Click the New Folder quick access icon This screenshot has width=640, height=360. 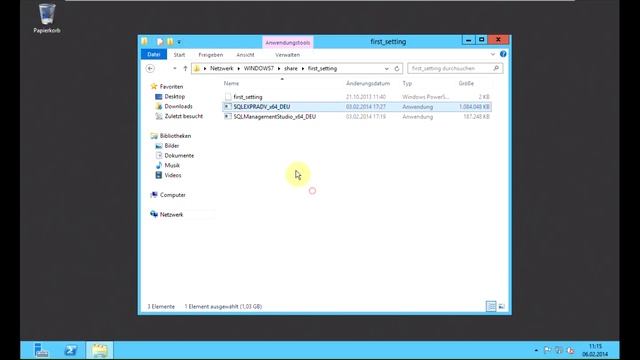170,42
